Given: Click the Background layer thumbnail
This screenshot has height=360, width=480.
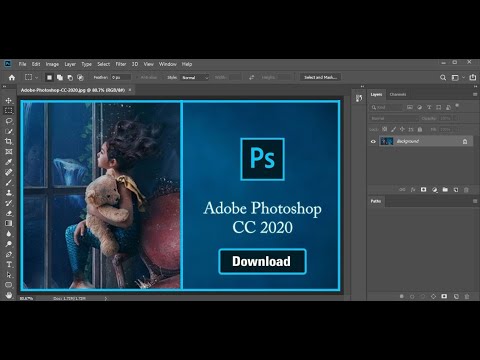Looking at the screenshot, I should (387, 141).
